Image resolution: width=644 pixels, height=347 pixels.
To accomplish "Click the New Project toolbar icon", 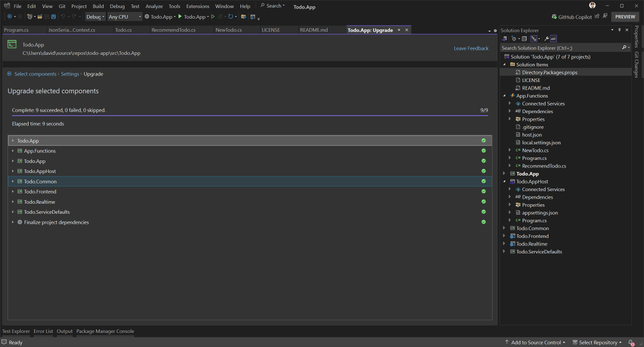I will click(x=30, y=17).
